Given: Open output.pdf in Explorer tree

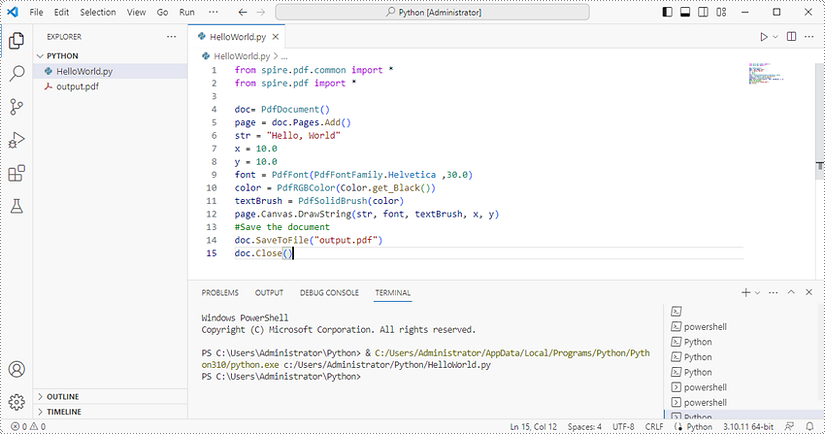Looking at the screenshot, I should coord(110,87).
